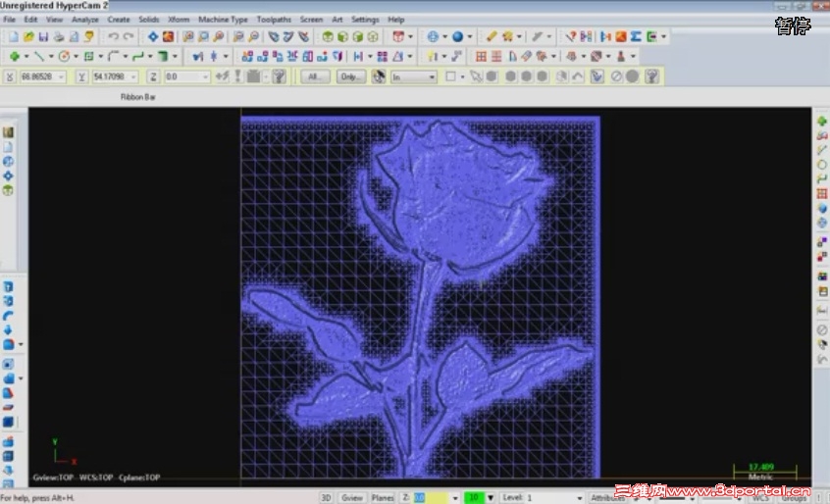830x504 pixels.
Task: Click the Level label in status bar
Action: coord(513,498)
